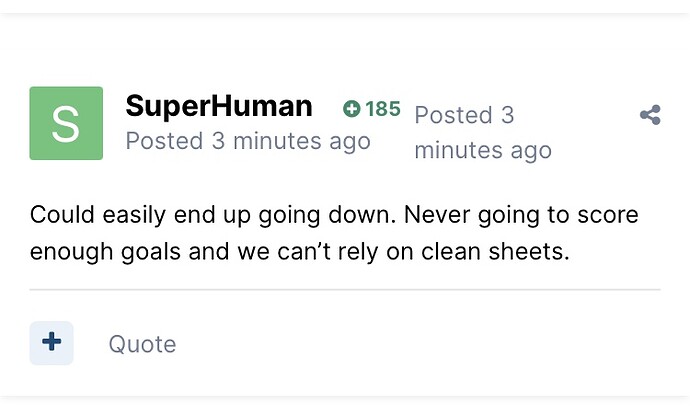Open the share post icon
The image size is (690, 414).
tap(650, 115)
